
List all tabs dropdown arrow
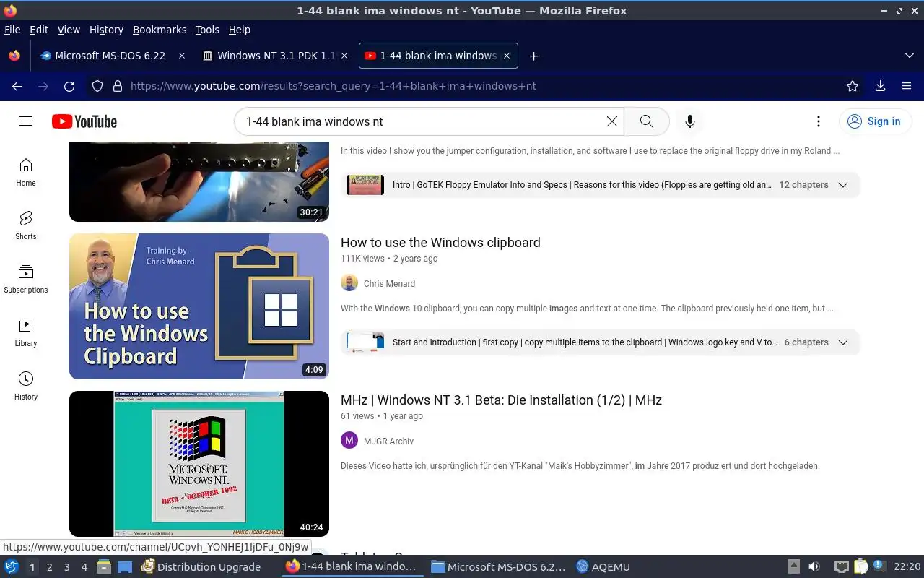pos(909,56)
